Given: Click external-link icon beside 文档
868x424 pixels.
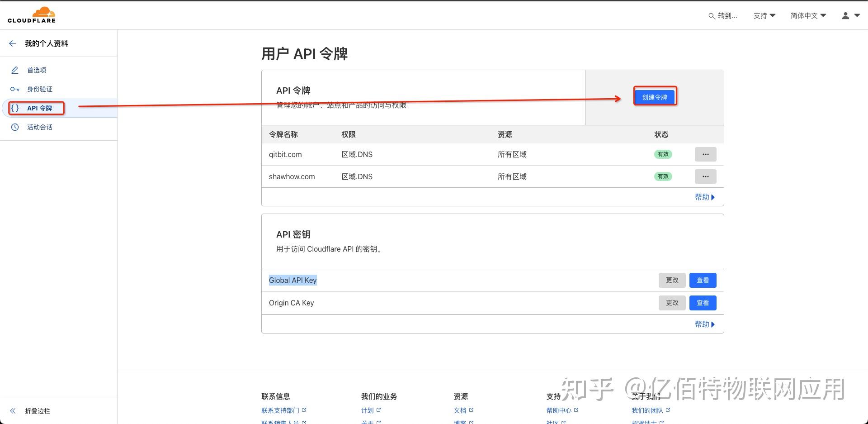Looking at the screenshot, I should click(471, 410).
